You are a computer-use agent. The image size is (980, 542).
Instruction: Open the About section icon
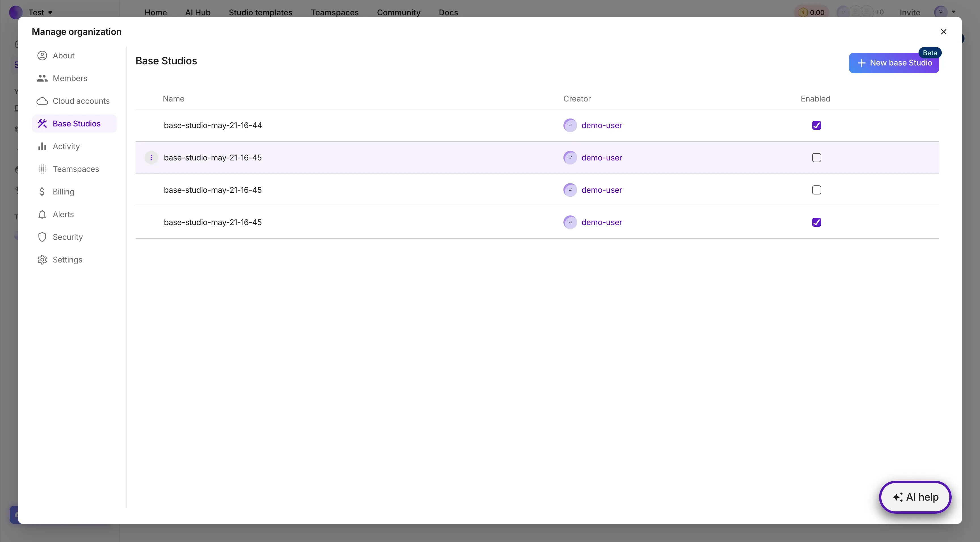42,56
